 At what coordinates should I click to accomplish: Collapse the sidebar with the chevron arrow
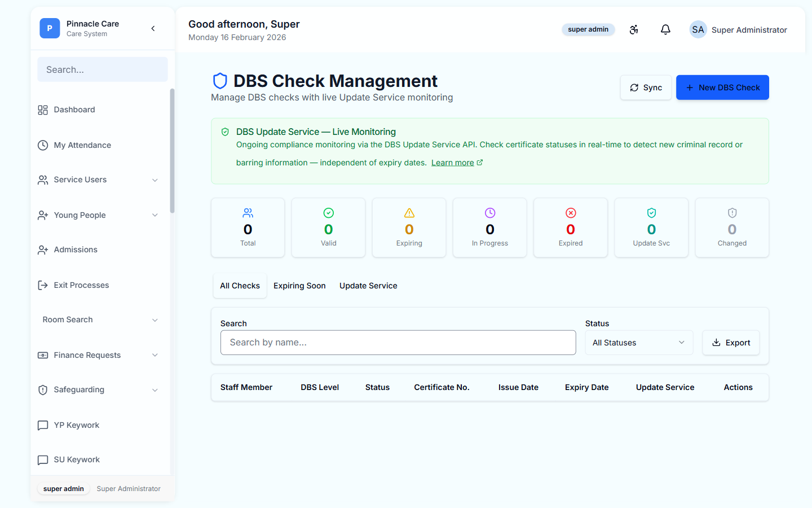[153, 28]
